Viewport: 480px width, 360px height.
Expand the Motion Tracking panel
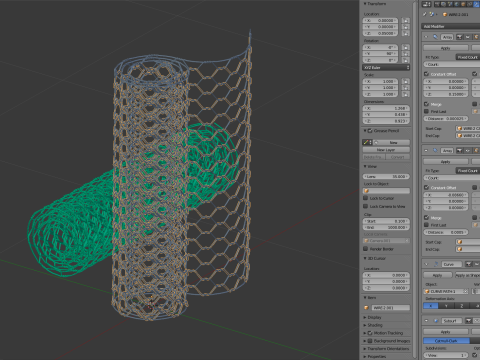(x=365, y=333)
